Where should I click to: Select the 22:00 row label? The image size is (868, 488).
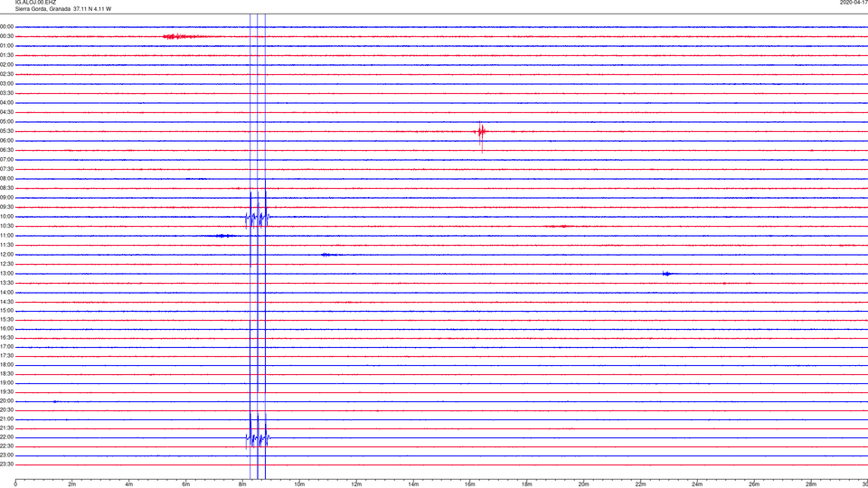pyautogui.click(x=6, y=436)
